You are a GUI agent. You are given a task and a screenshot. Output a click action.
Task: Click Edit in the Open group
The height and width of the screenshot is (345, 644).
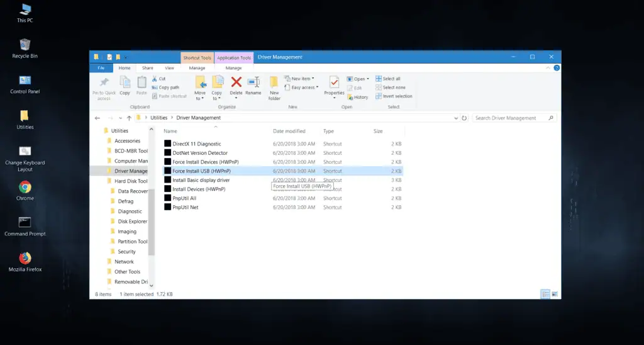(355, 88)
